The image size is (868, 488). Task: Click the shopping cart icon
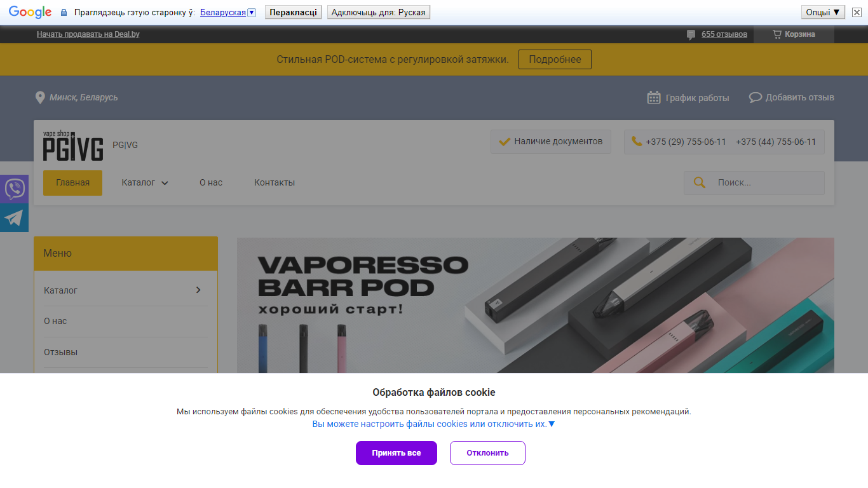pos(776,34)
